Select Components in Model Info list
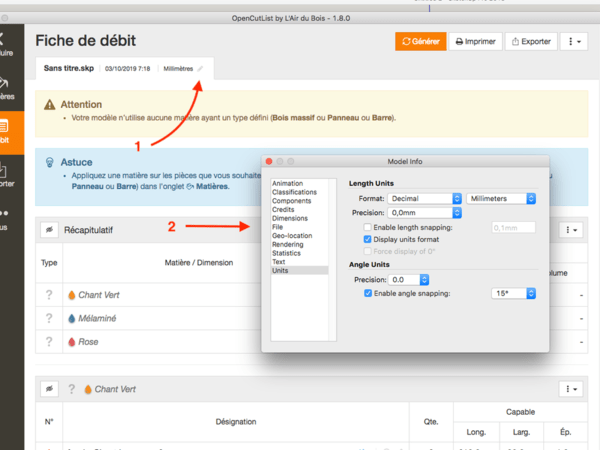Image resolution: width=600 pixels, height=450 pixels. 291,201
